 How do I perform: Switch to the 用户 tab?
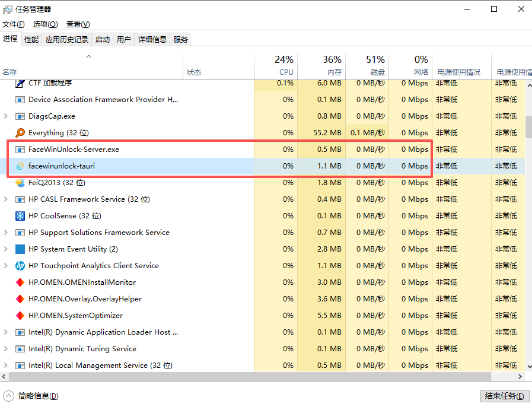pos(123,40)
